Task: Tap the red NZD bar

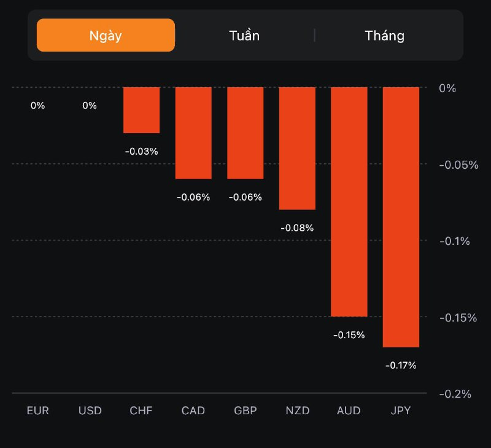Action: (x=297, y=149)
